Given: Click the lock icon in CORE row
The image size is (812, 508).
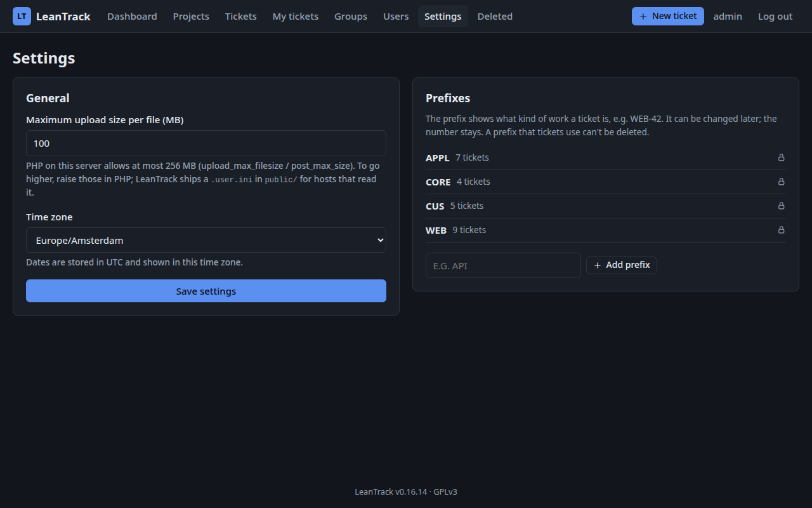Looking at the screenshot, I should pyautogui.click(x=782, y=182).
